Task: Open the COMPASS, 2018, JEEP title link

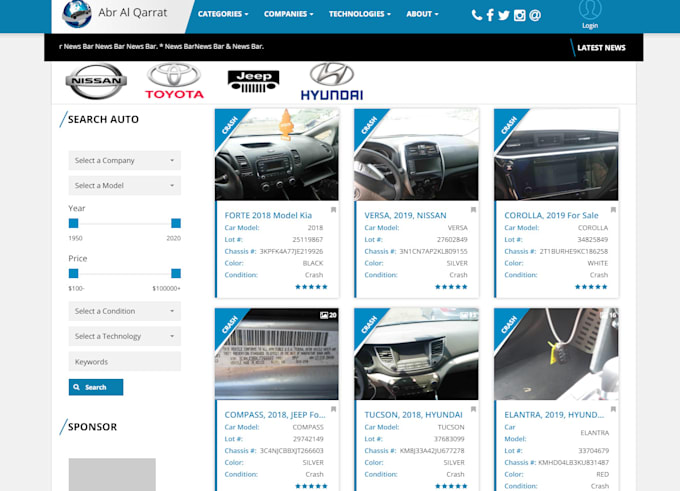Action: pos(275,415)
